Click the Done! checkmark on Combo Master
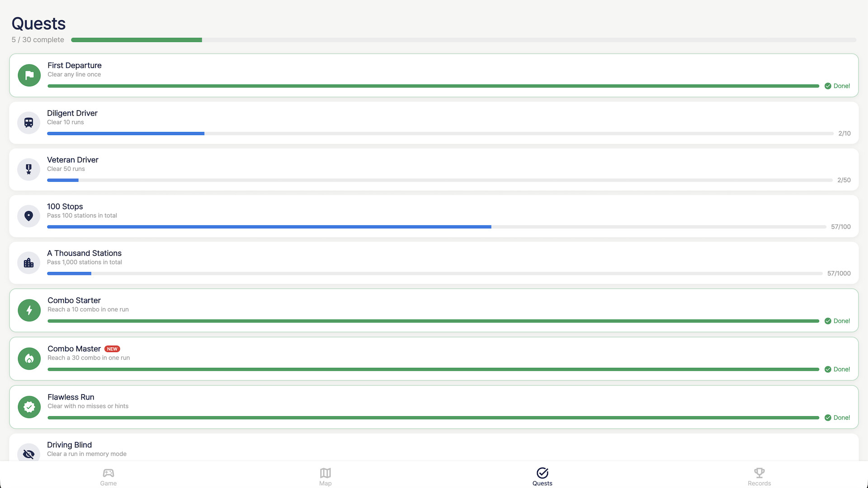 tap(828, 369)
